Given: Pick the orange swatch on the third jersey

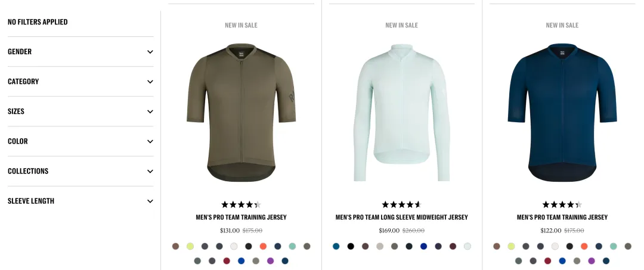Looking at the screenshot, I should pos(584,246).
